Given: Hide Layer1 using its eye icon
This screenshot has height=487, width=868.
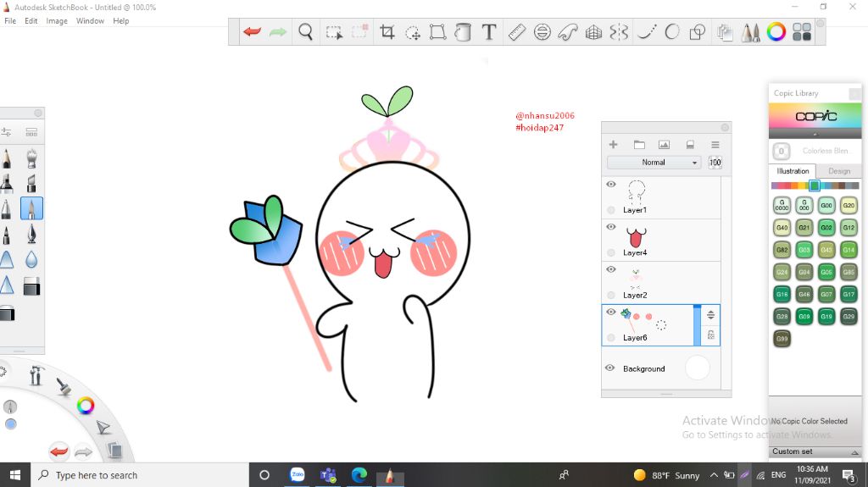Looking at the screenshot, I should pos(610,185).
